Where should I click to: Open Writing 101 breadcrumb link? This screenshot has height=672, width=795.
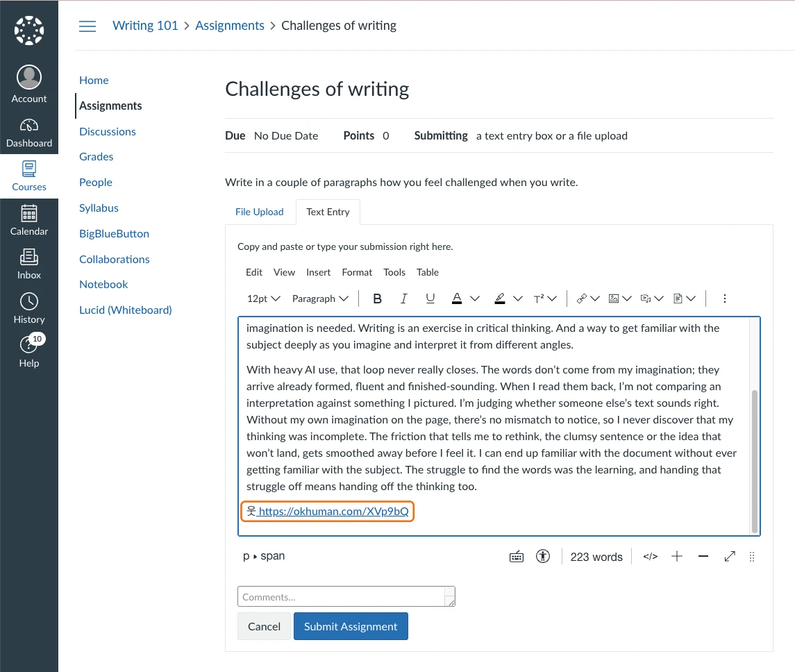[x=145, y=26]
